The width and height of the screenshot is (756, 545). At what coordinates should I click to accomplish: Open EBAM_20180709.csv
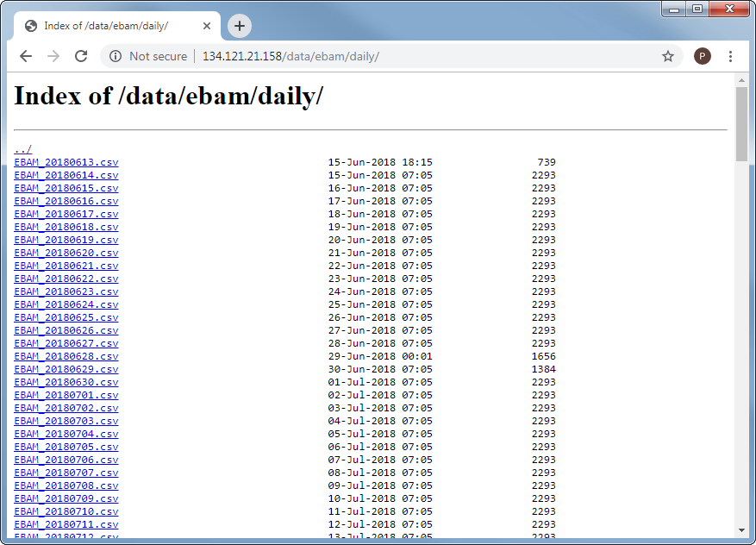click(x=66, y=498)
